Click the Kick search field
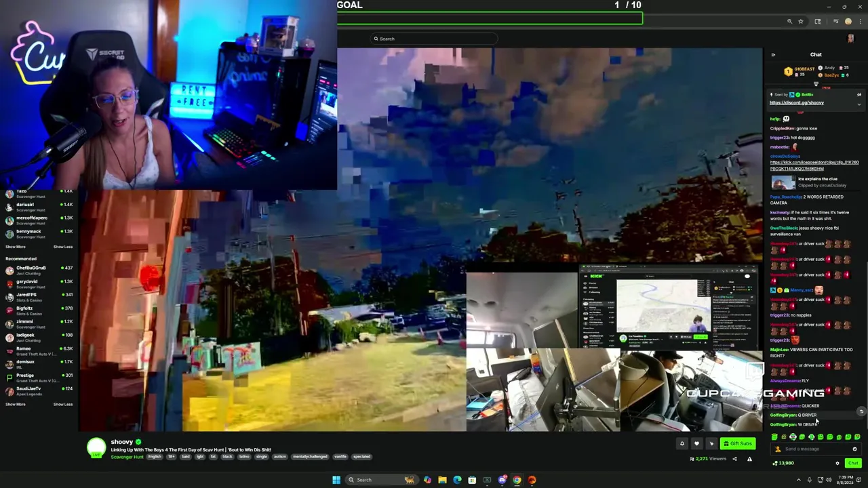 click(x=434, y=39)
